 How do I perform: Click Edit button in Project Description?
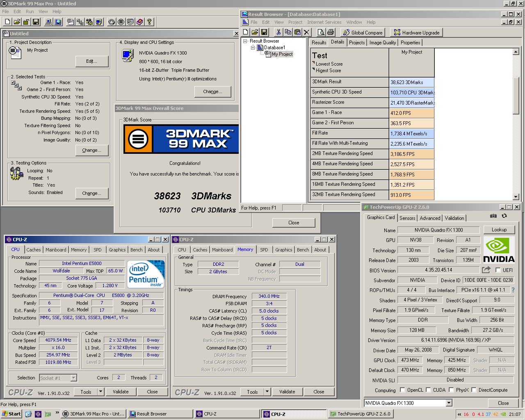[x=92, y=61]
